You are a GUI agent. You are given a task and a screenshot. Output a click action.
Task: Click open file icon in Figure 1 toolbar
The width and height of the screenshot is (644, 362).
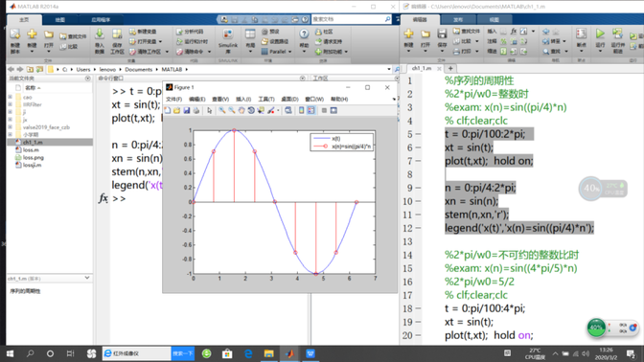coord(176,110)
